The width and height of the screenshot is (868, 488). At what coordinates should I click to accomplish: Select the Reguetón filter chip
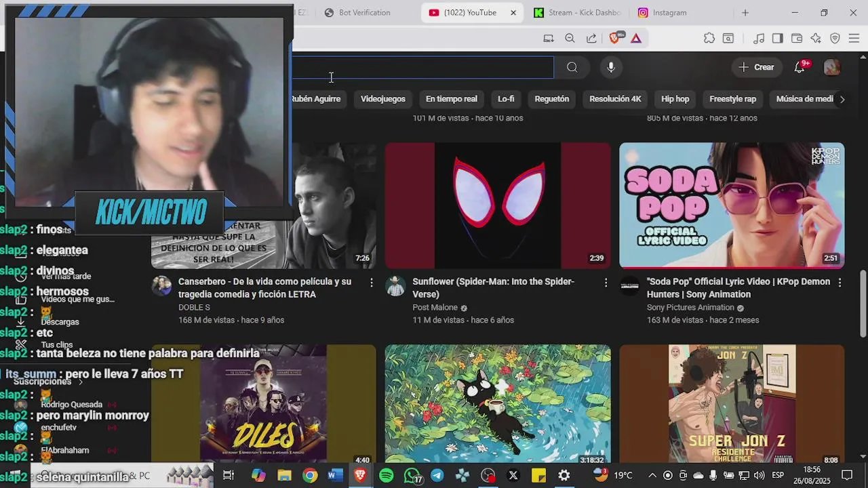[552, 99]
